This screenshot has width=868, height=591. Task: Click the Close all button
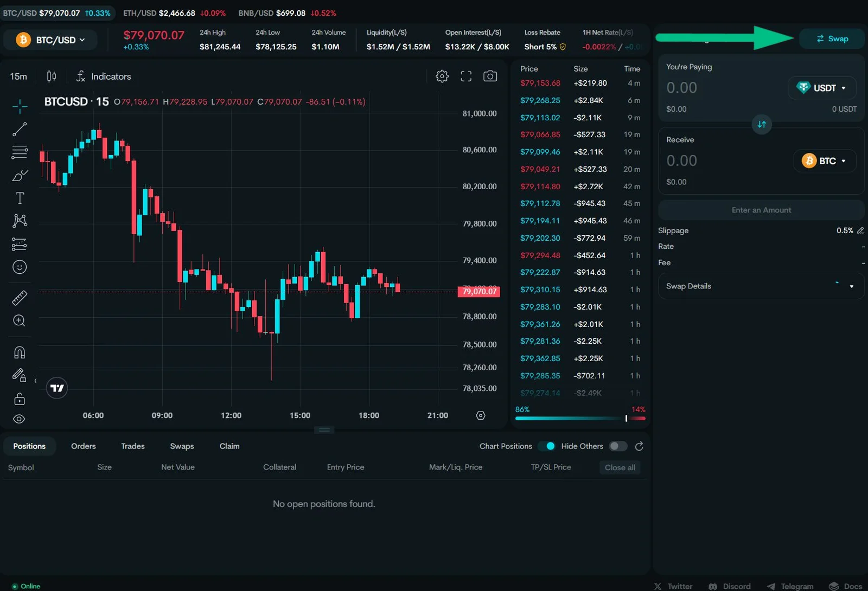tap(620, 467)
